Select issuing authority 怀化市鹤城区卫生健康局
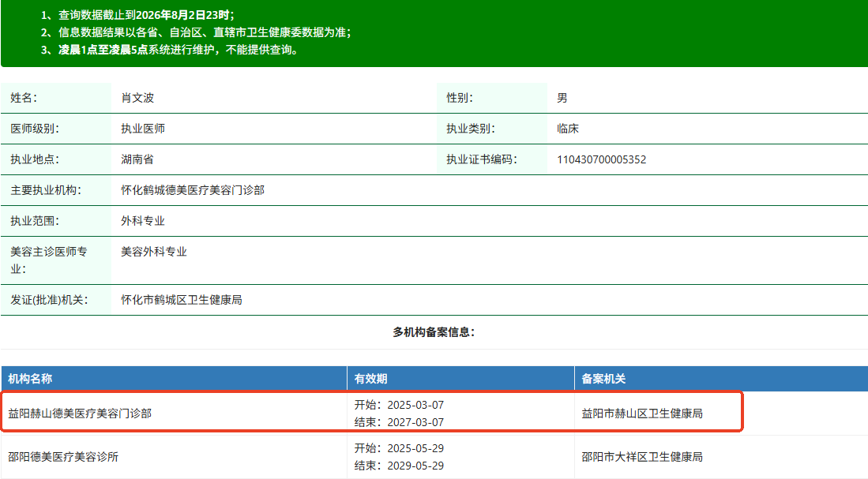 point(182,301)
